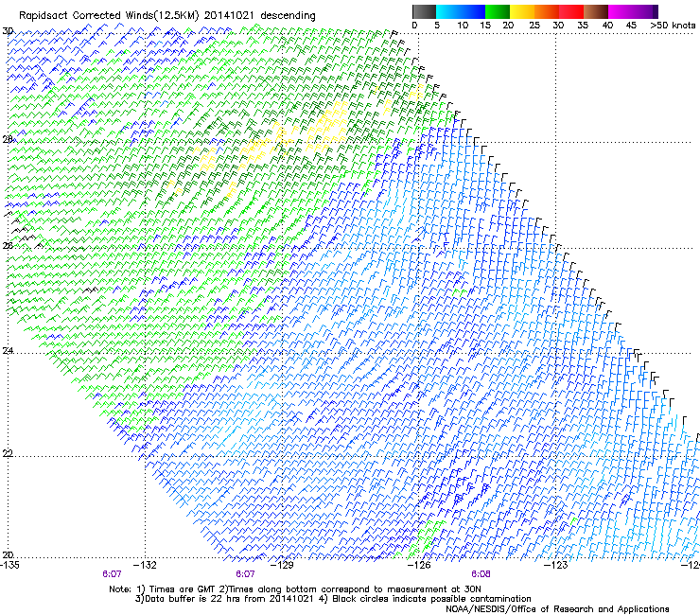Viewport: 700px width, 615px height.
Task: Click the longitude label '-123'
Action: pos(556,565)
